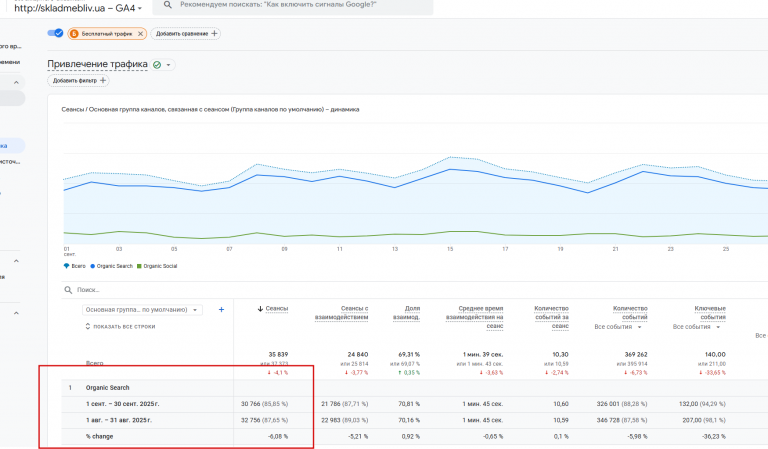Click engaged sessions value 21 786

[x=331, y=404]
